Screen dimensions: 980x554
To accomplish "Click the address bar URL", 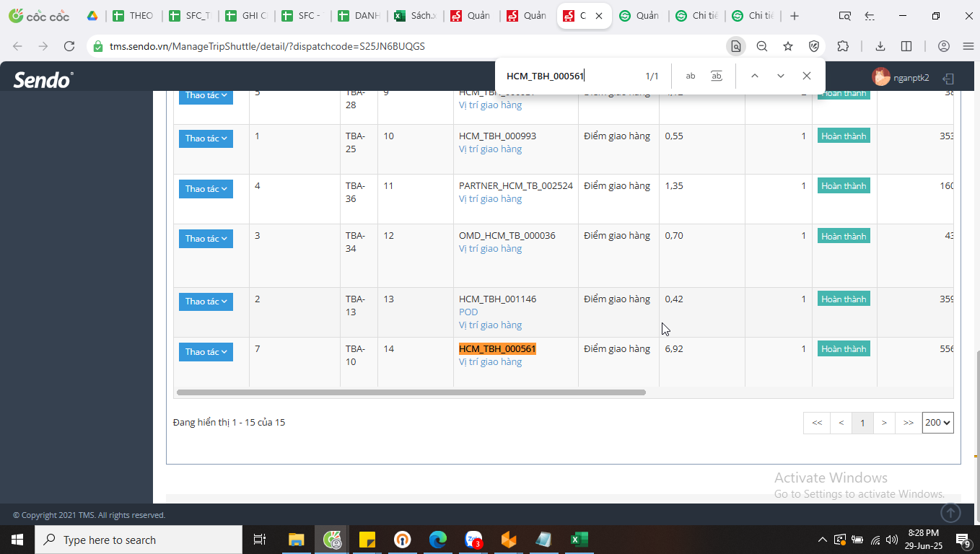I will click(267, 46).
